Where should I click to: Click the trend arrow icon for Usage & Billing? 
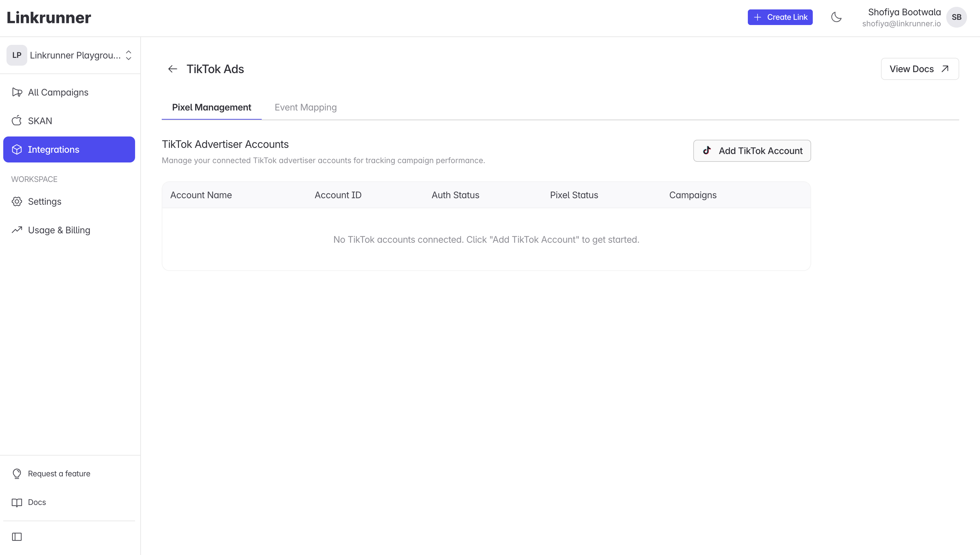[17, 230]
